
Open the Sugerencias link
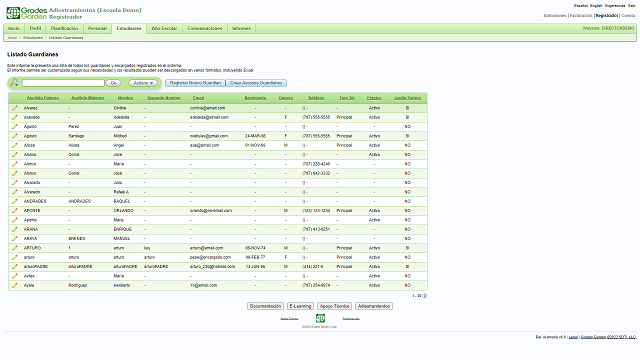pyautogui.click(x=615, y=6)
